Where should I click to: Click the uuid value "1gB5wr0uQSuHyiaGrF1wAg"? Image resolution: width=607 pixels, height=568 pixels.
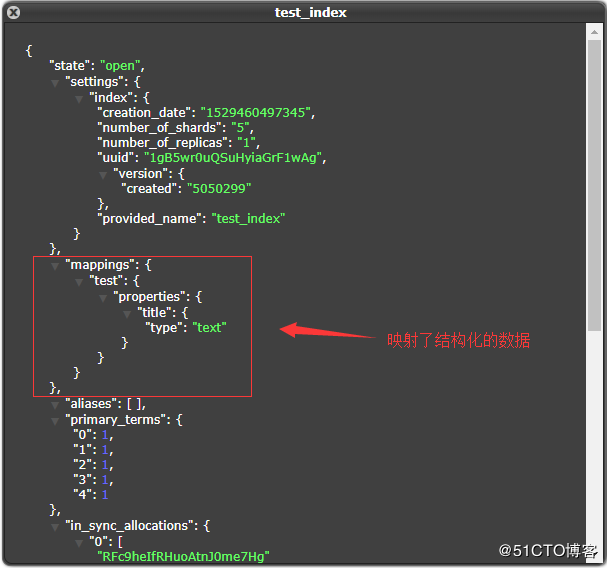[x=233, y=158]
